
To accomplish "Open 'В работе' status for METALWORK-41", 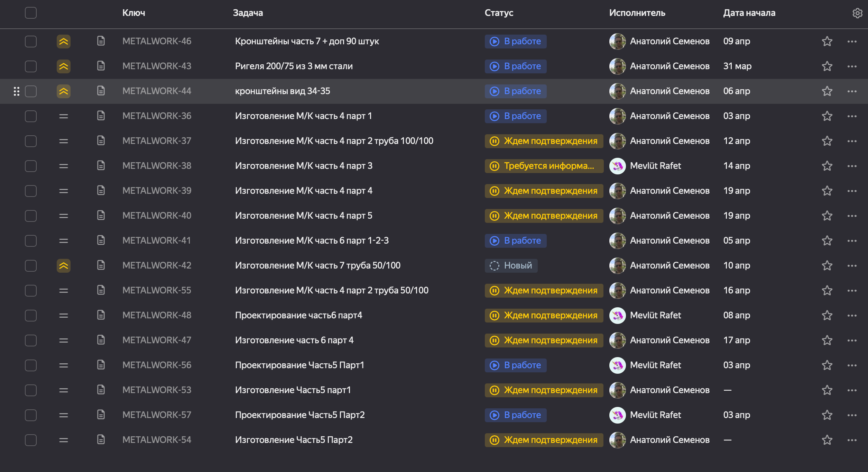I will pos(515,241).
